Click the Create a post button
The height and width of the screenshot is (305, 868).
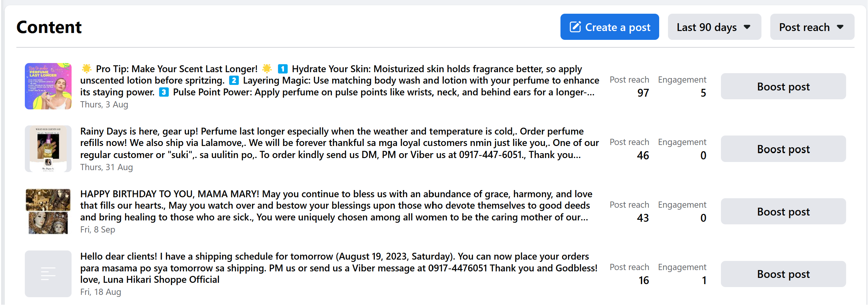tap(609, 27)
